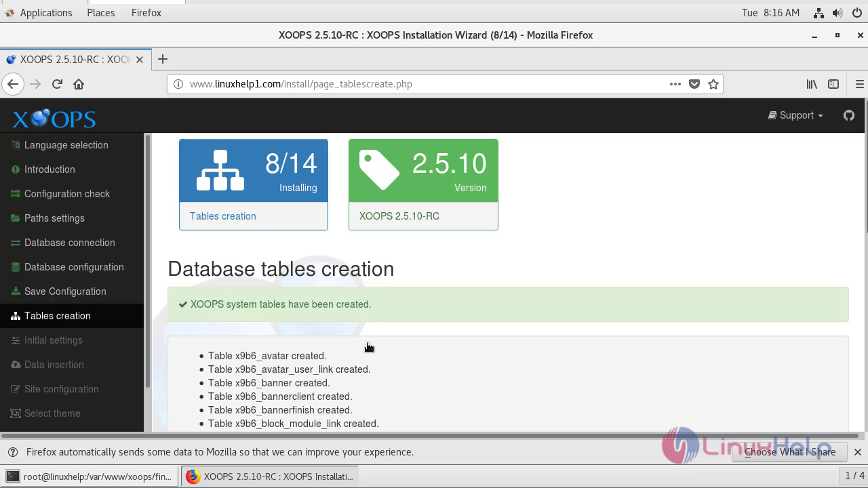Toggle the Firefox sidebar view icon

click(x=833, y=84)
